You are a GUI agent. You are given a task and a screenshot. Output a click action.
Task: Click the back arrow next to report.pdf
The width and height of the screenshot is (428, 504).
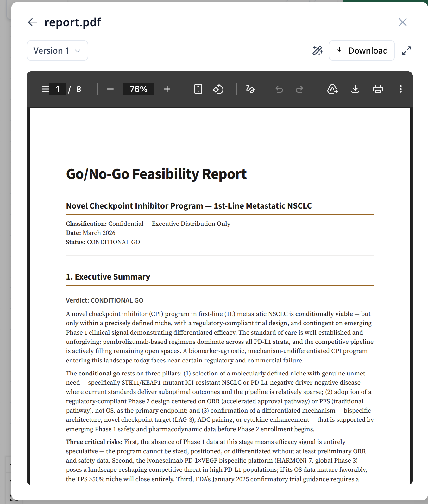(33, 22)
